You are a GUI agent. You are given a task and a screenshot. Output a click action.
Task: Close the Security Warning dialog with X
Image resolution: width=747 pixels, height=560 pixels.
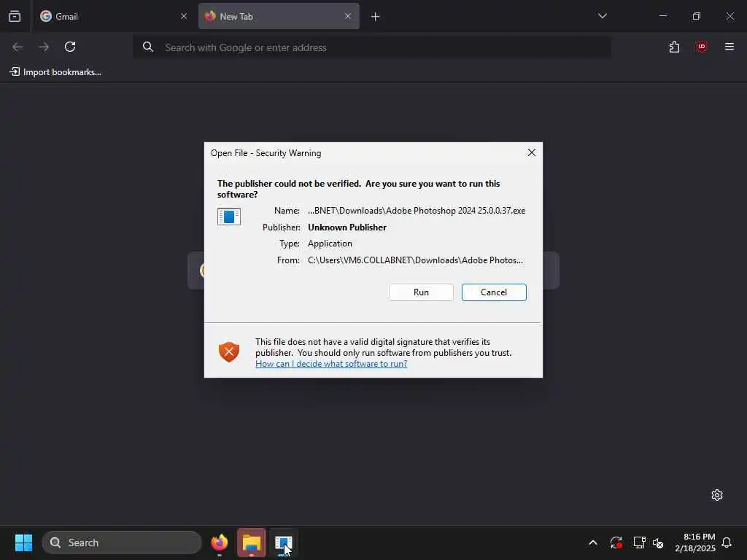[531, 152]
